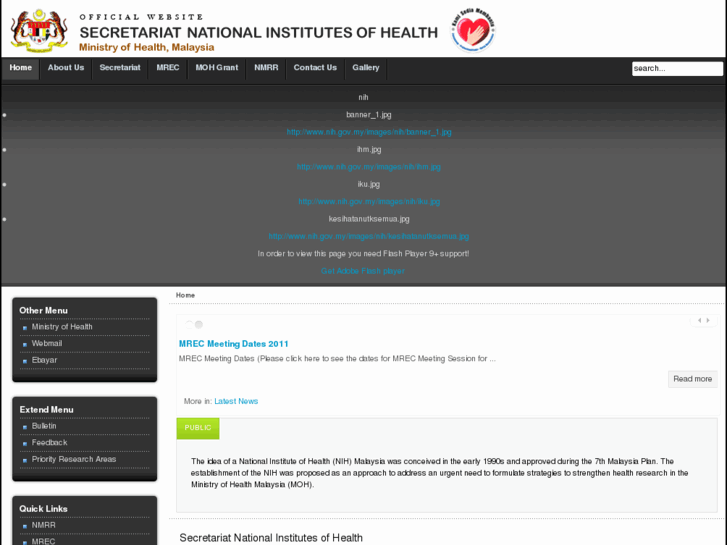
Task: Select the first news slide dot
Action: coord(189,325)
